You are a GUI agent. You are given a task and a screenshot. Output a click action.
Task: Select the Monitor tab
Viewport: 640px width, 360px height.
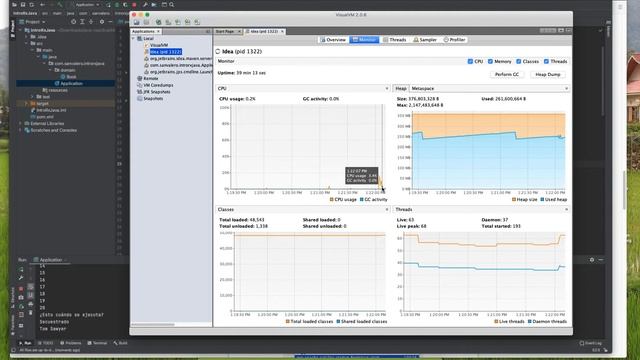pos(364,40)
